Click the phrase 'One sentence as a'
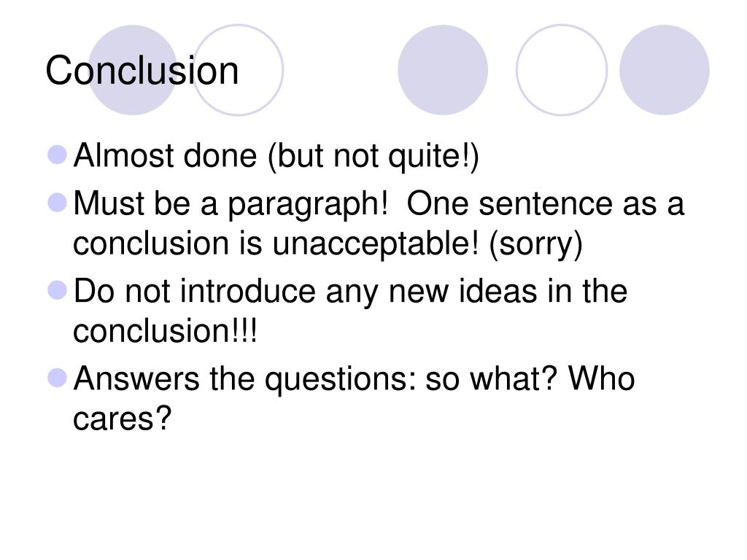Image resolution: width=747 pixels, height=560 pixels. [546, 203]
